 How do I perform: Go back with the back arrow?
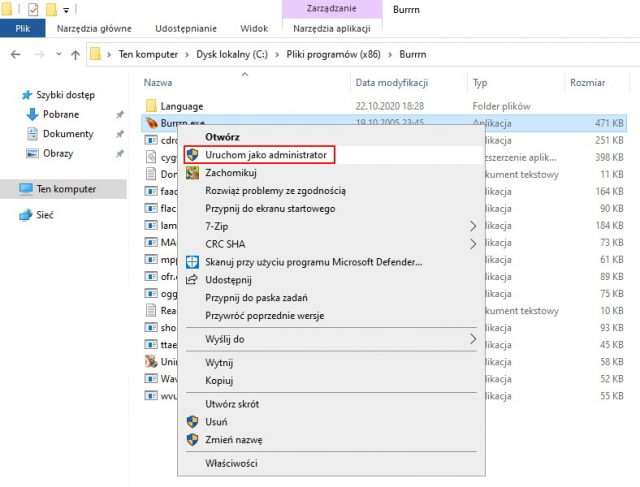(16, 54)
